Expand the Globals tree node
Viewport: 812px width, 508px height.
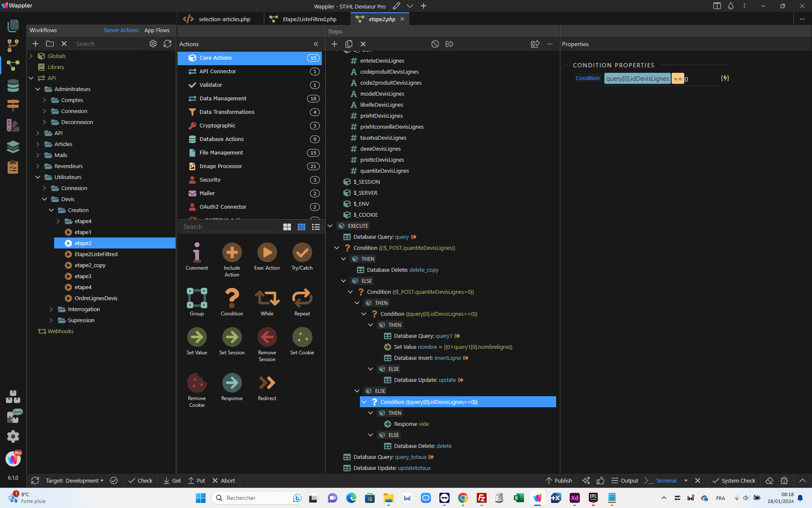pos(31,56)
